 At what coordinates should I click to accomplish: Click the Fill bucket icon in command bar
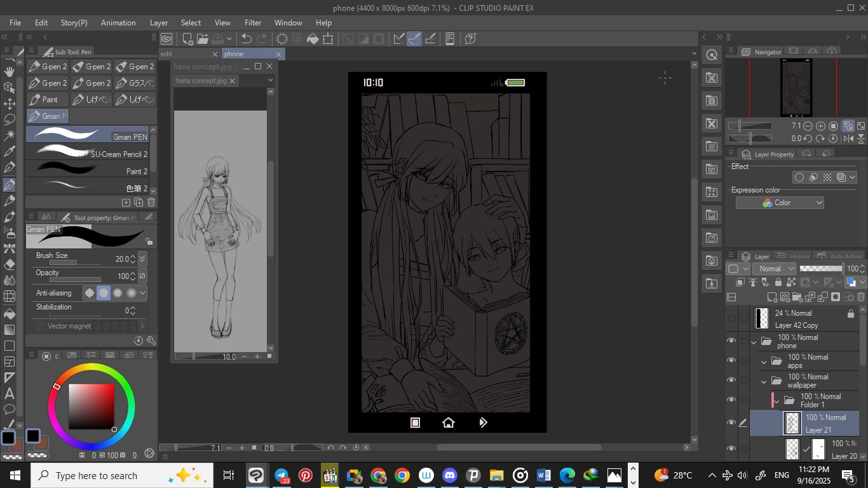pyautogui.click(x=313, y=39)
